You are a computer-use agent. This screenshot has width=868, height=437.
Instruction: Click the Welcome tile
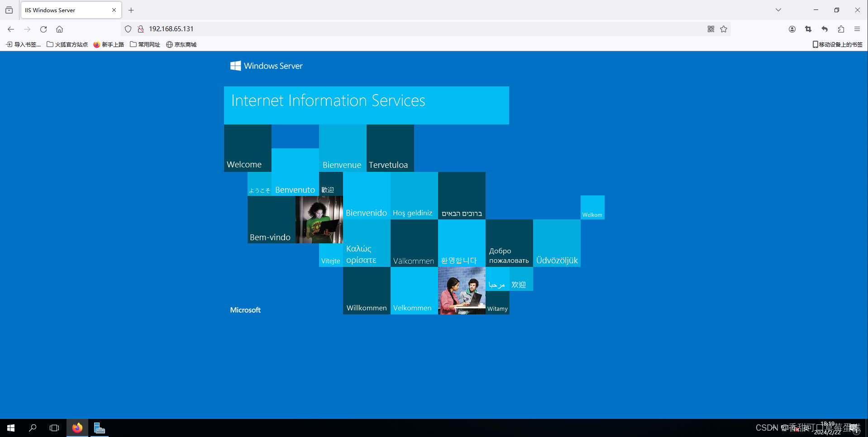(x=248, y=148)
